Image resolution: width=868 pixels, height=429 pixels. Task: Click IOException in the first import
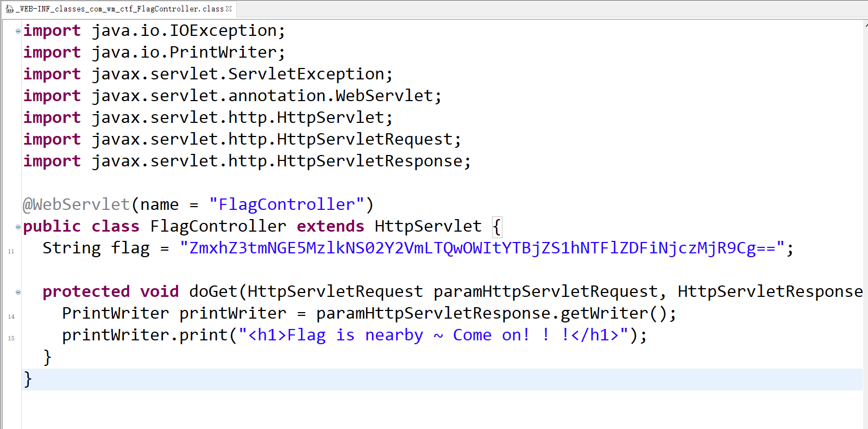point(223,31)
